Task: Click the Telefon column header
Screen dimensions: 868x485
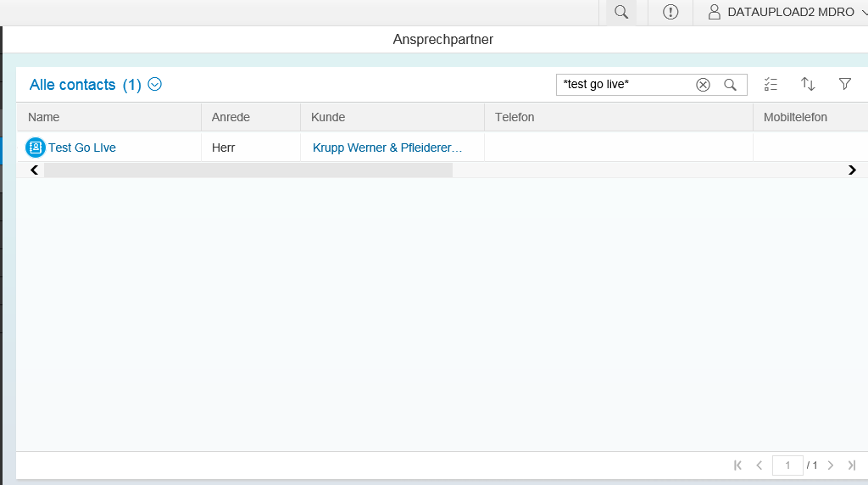Action: click(515, 117)
